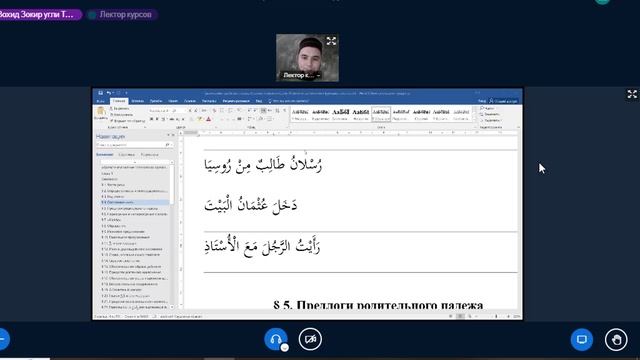The width and height of the screenshot is (640, 360).
Task: Open the search options arrow in Navigation
Action: tap(171, 145)
